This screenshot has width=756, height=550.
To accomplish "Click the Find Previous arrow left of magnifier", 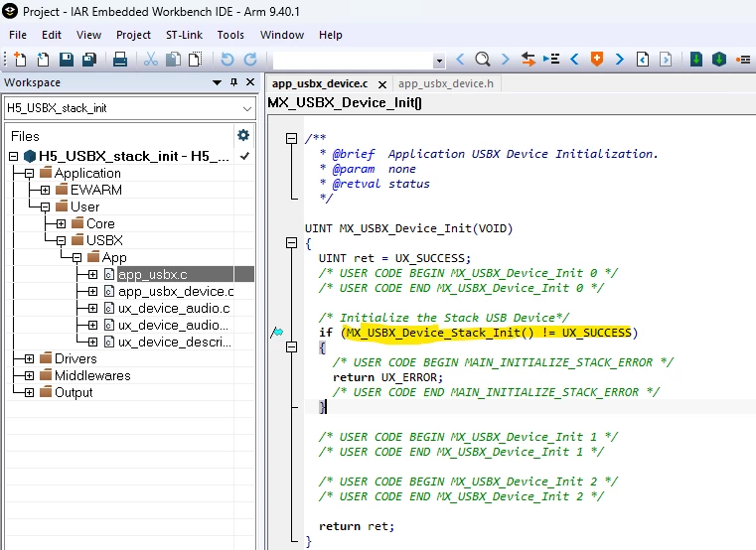I will point(460,59).
